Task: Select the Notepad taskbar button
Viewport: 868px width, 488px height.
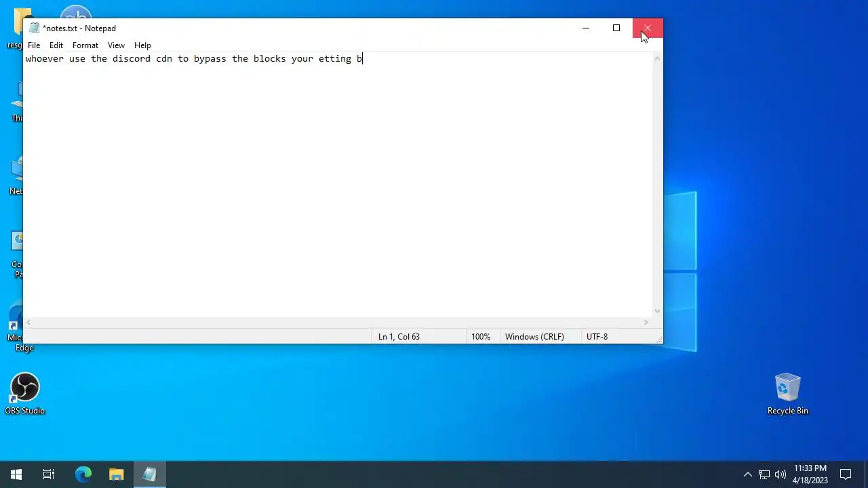Action: click(x=149, y=474)
